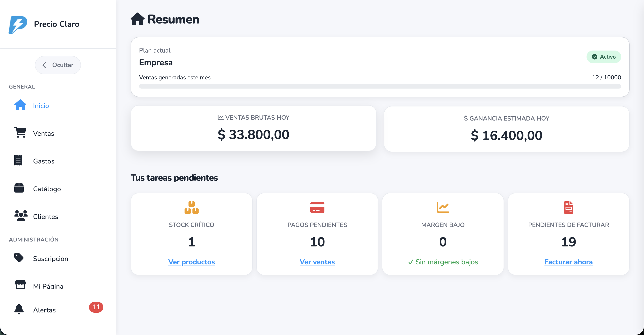This screenshot has height=335, width=644.
Task: Click the chart icon next to Ventas Brutas Hoy
Action: click(220, 117)
